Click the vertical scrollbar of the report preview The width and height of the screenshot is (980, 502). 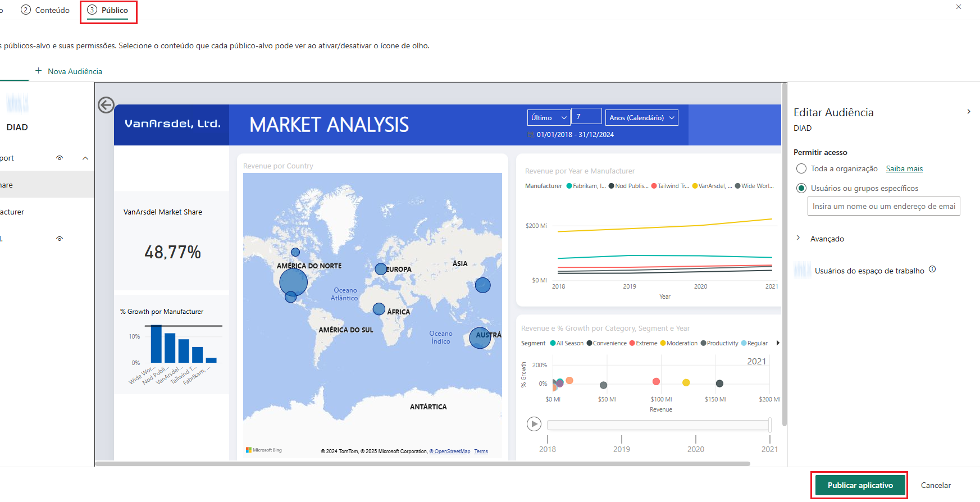coord(785,255)
